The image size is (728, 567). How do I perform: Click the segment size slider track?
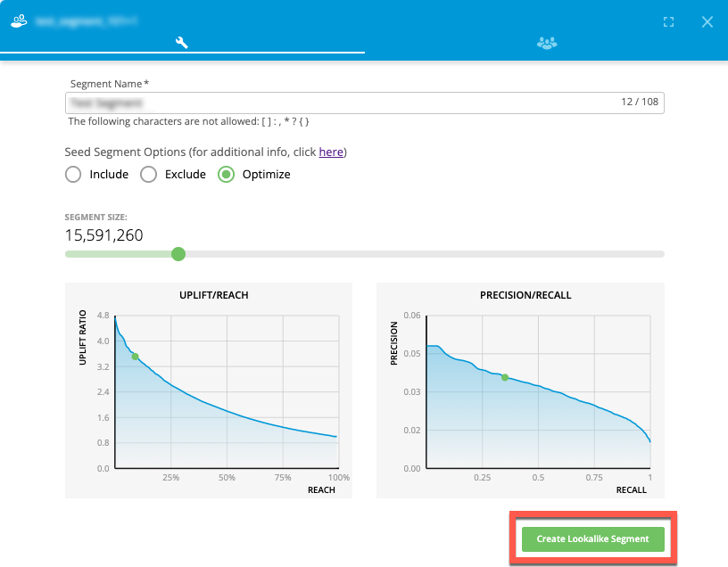pos(365,254)
